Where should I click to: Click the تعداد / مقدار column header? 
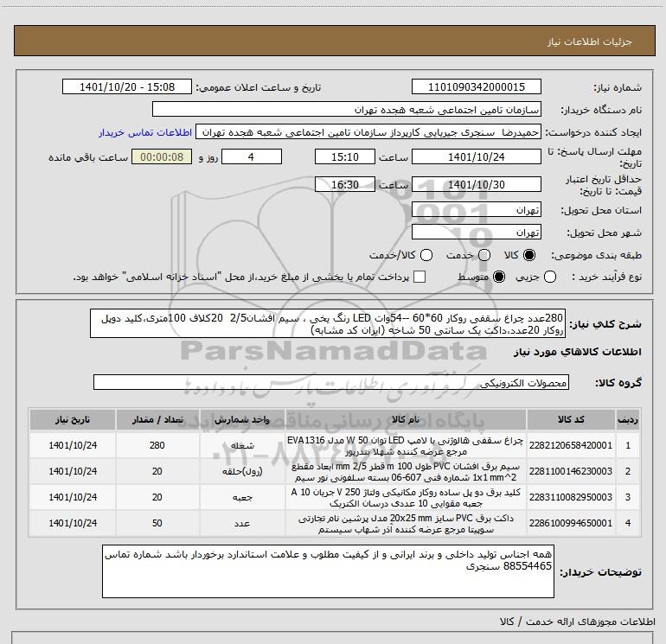point(157,420)
